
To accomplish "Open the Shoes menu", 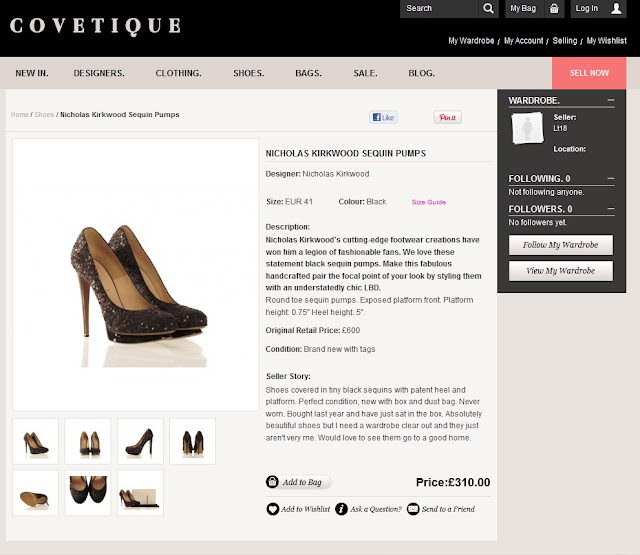I will (x=249, y=73).
